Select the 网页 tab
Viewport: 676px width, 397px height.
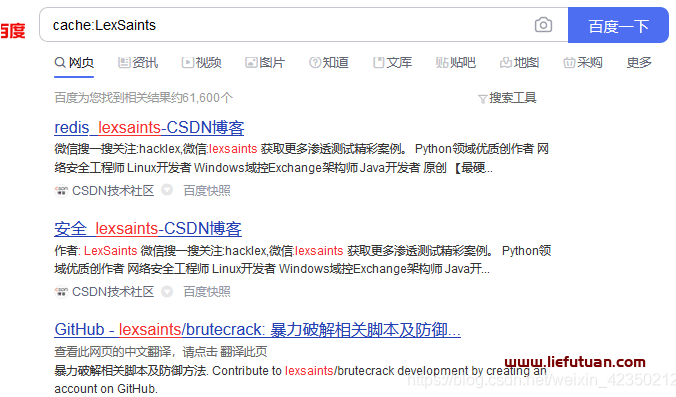[x=74, y=63]
